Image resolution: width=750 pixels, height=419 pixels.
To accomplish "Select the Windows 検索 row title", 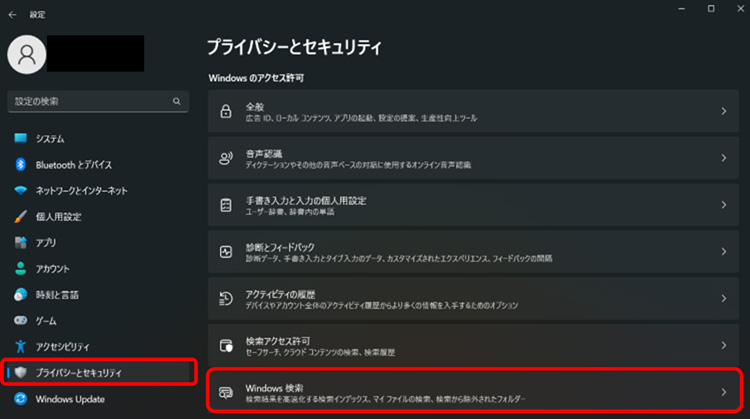I will (x=274, y=388).
